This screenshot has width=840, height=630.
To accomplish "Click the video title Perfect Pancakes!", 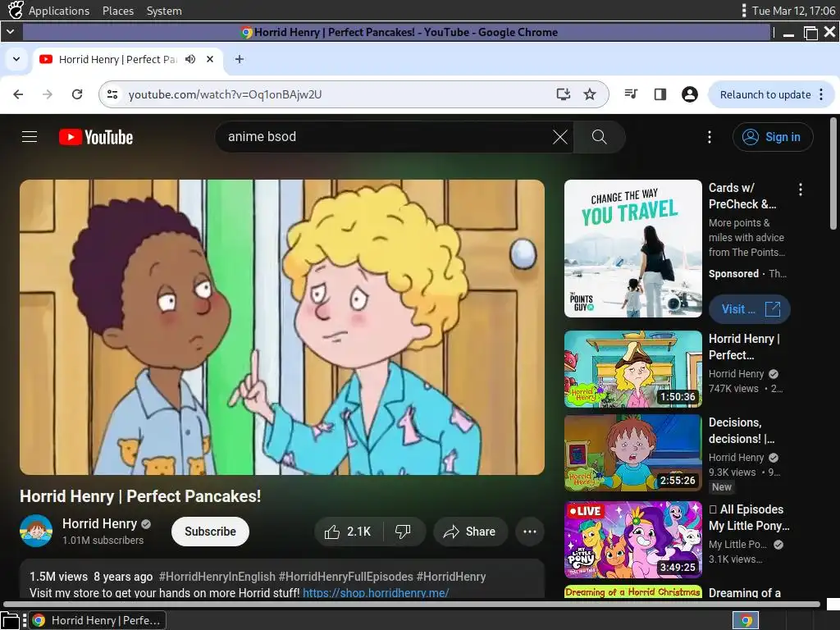I will point(140,496).
